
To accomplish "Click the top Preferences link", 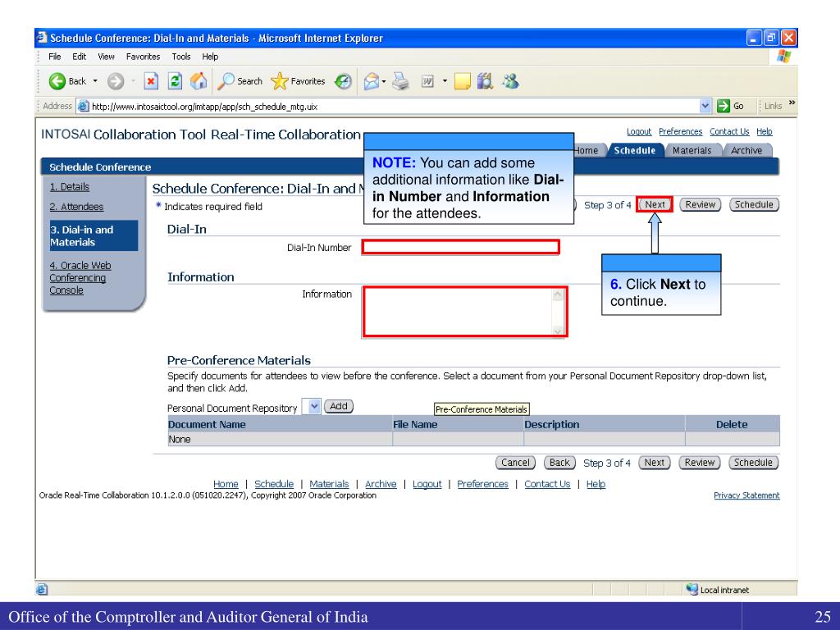I will pos(680,131).
